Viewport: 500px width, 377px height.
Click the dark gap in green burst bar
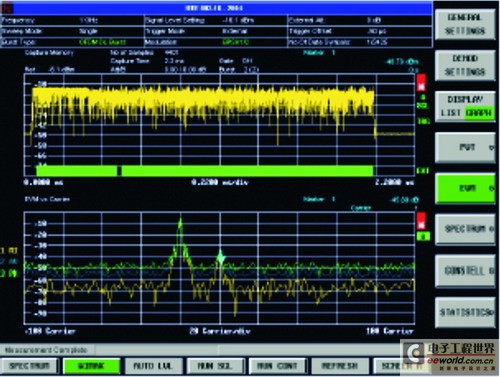click(x=119, y=171)
